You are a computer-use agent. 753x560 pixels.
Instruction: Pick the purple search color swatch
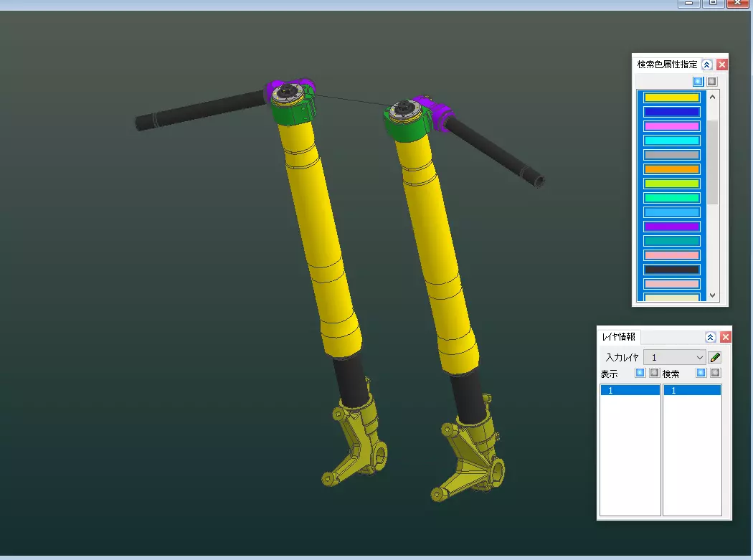click(671, 226)
